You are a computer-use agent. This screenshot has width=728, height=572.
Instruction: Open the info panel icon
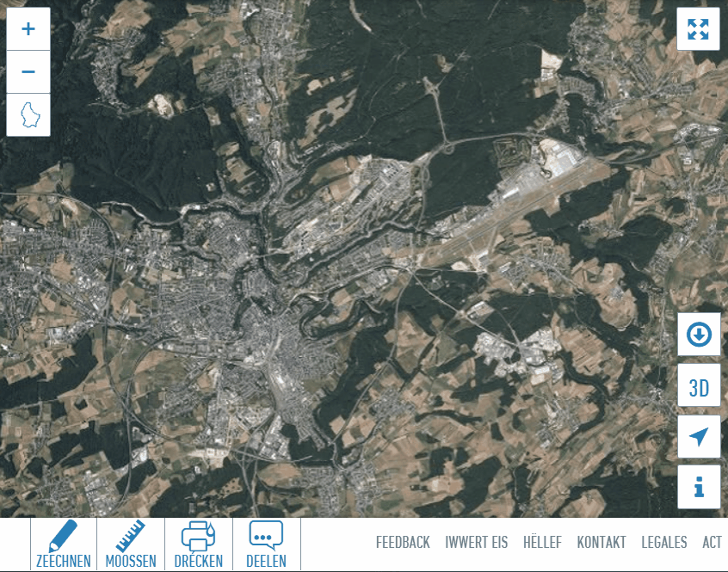tap(699, 488)
